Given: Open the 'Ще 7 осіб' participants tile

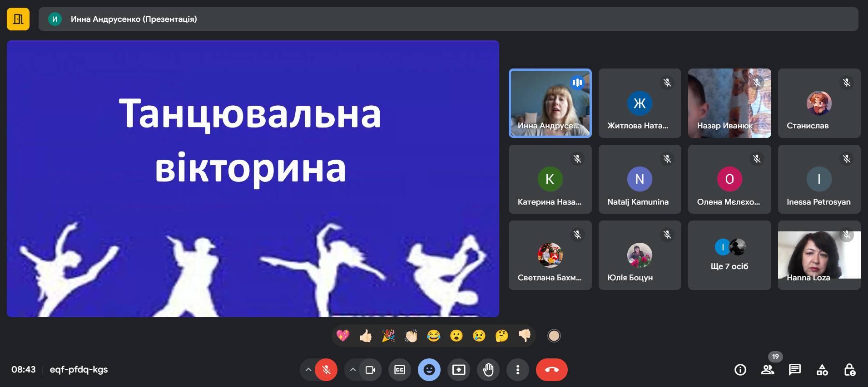Looking at the screenshot, I should [729, 255].
